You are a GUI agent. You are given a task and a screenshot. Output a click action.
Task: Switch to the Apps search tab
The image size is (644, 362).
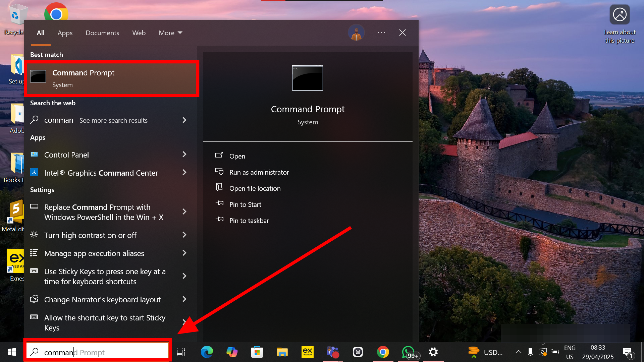pyautogui.click(x=65, y=33)
